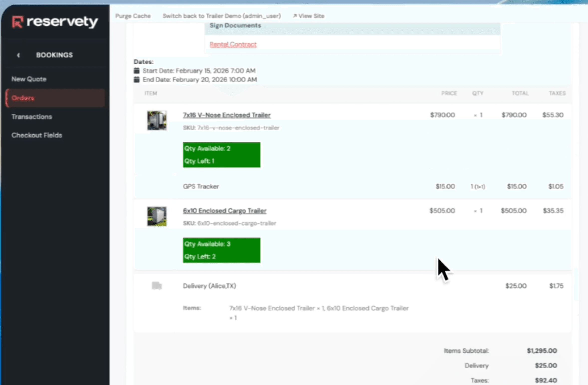Click the delivery truck icon
The image size is (588, 385).
(157, 286)
